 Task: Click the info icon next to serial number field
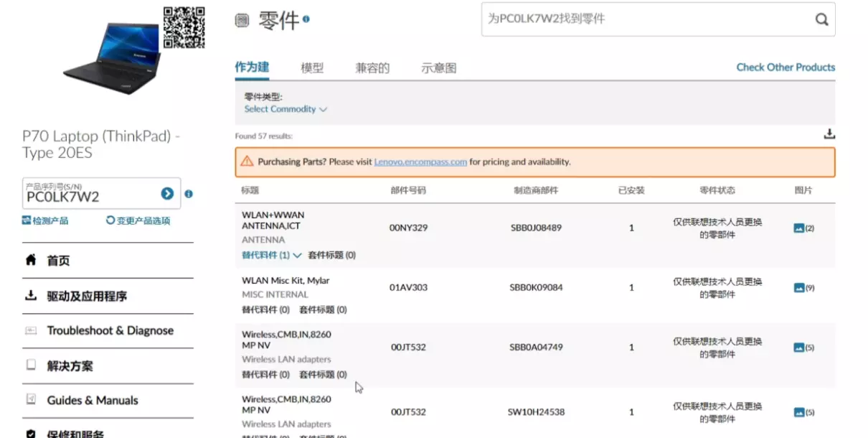tap(188, 193)
